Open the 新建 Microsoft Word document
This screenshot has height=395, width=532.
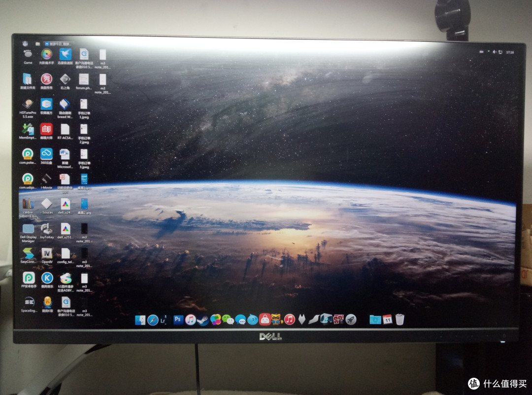click(65, 159)
